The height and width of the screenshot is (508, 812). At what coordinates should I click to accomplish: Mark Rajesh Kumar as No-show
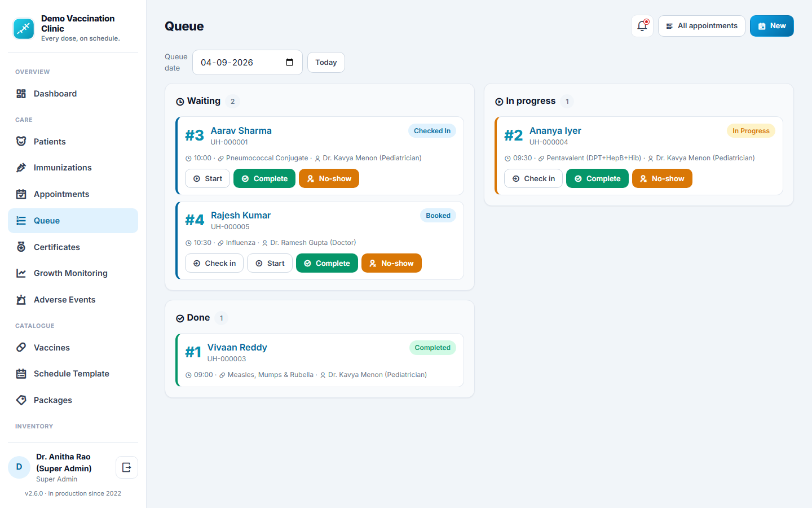pos(391,263)
